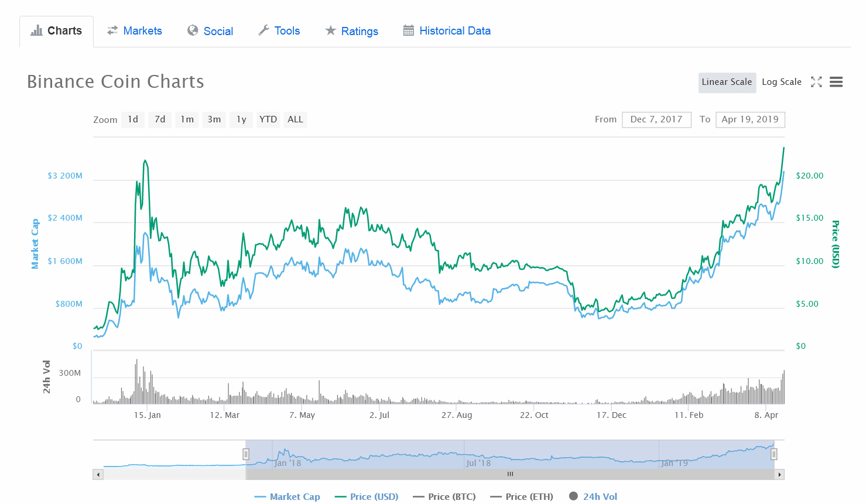The image size is (866, 504).
Task: Go to the Tools tab
Action: 279,31
